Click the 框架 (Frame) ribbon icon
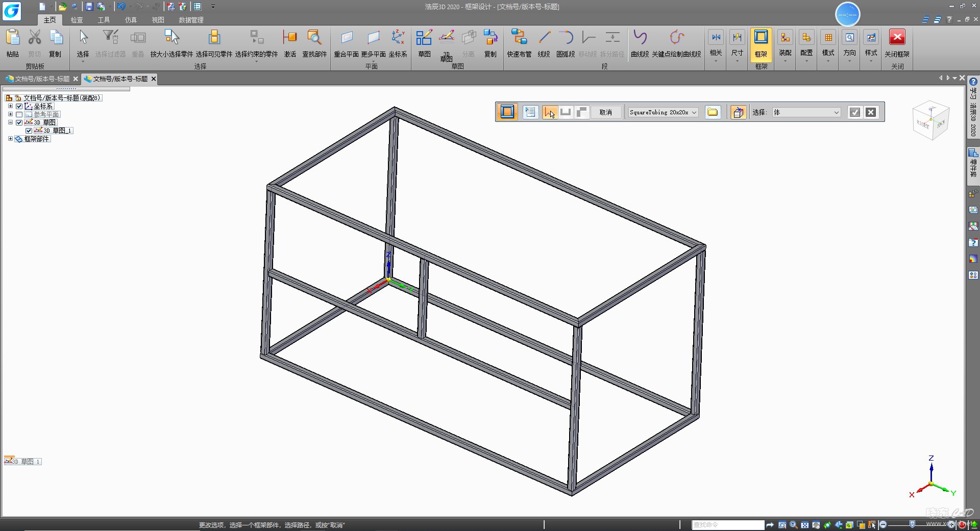 (x=761, y=38)
